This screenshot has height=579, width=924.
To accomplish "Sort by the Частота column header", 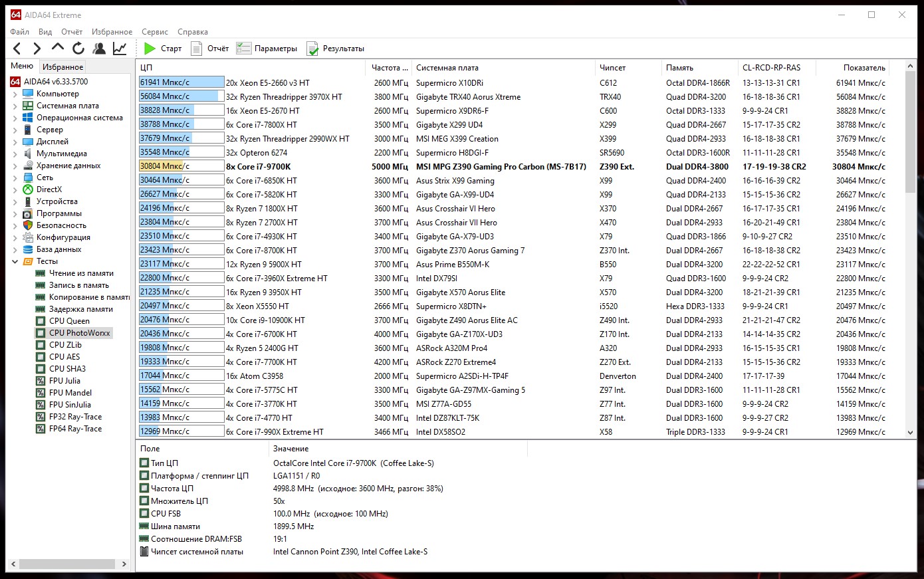I will click(x=389, y=68).
